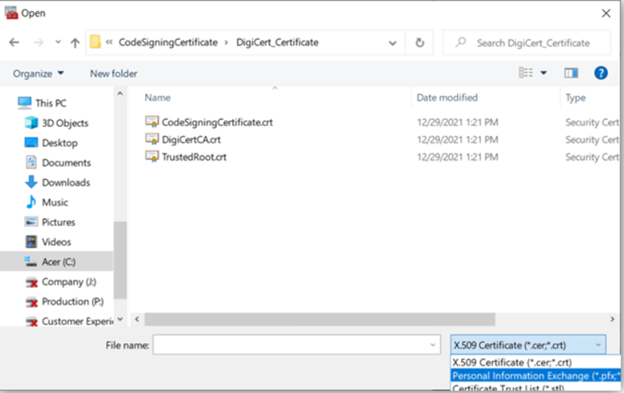
Task: Click the TrustedRoot.crt certificate icon
Action: 152,156
